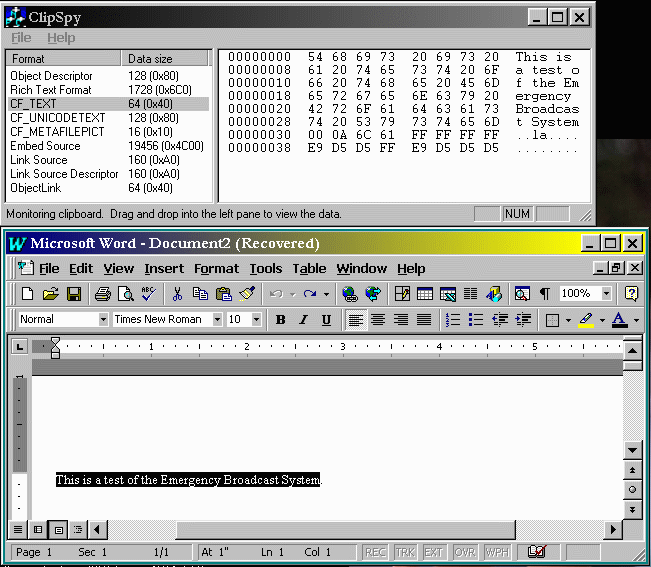651x567 pixels.
Task: Select Justify paragraph alignment
Action: (424, 320)
